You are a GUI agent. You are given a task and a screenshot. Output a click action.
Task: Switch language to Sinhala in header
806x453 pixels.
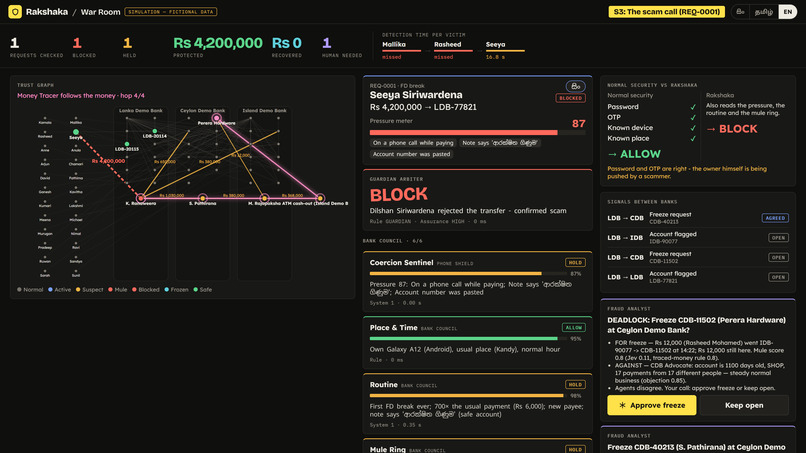point(740,11)
